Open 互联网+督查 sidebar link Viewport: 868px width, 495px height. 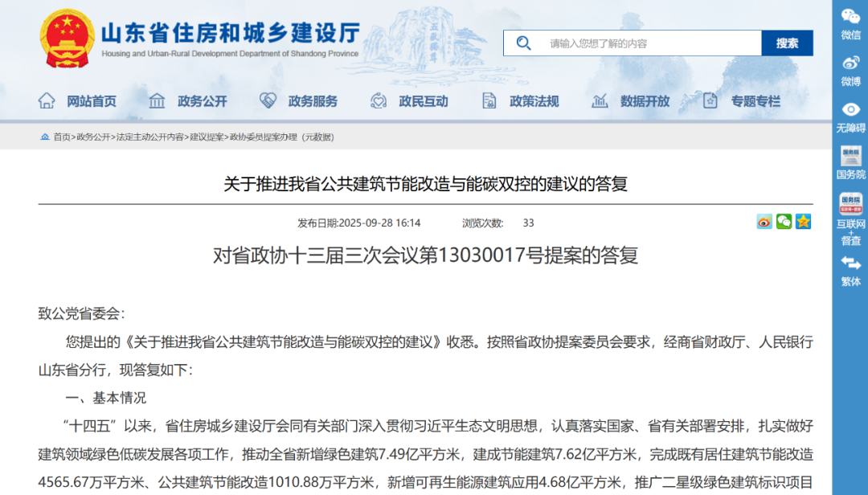point(850,219)
